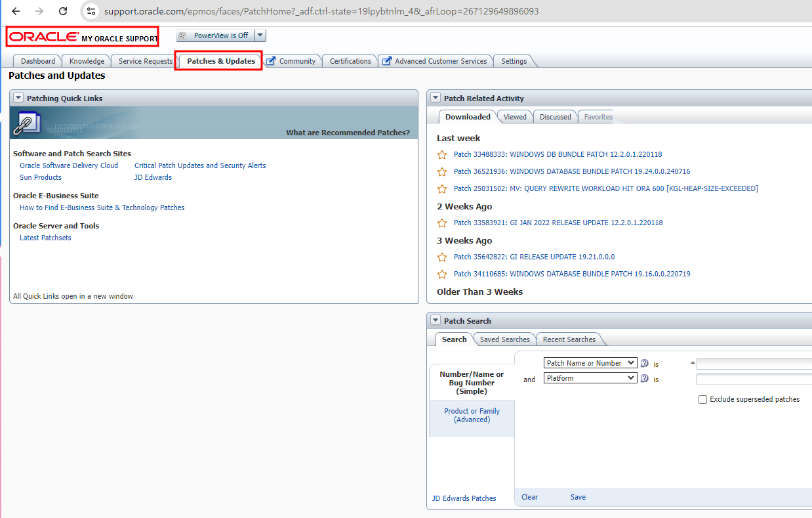812x518 pixels.
Task: Open Oracle Software Delivery Cloud link
Action: pos(69,165)
